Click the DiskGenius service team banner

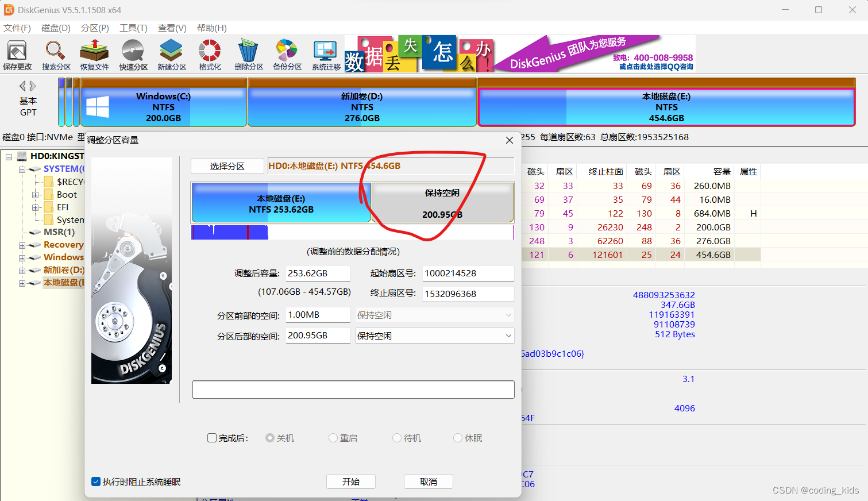tap(595, 53)
